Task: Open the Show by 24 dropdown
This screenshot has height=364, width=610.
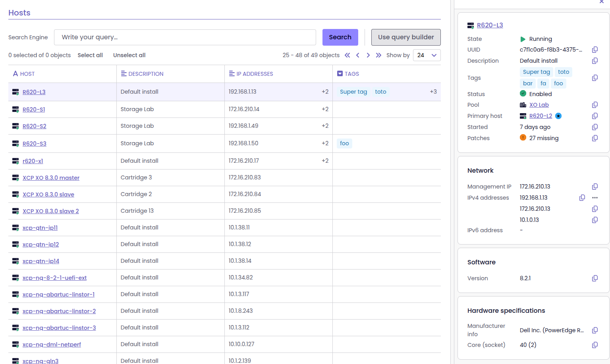Action: click(427, 55)
